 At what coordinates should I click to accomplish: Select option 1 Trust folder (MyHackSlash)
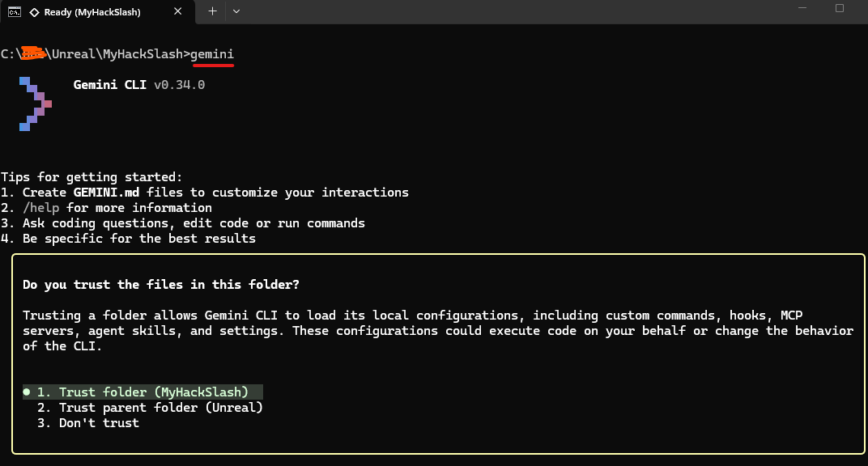(x=143, y=392)
